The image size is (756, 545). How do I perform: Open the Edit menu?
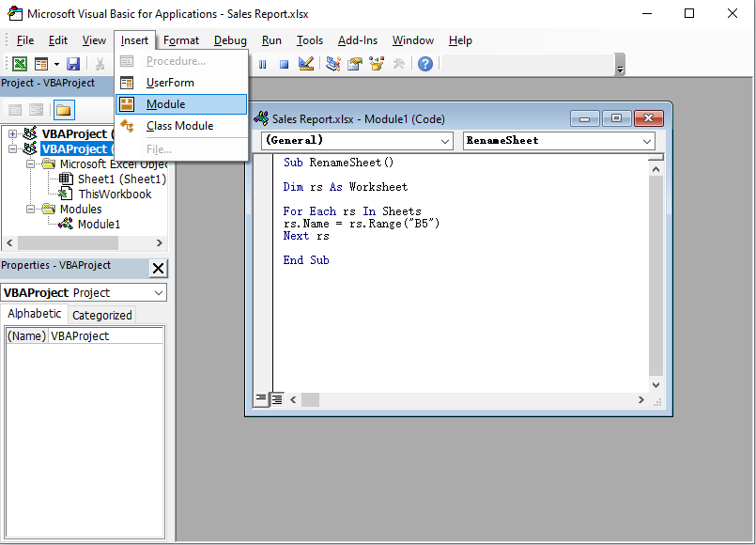pyautogui.click(x=58, y=40)
